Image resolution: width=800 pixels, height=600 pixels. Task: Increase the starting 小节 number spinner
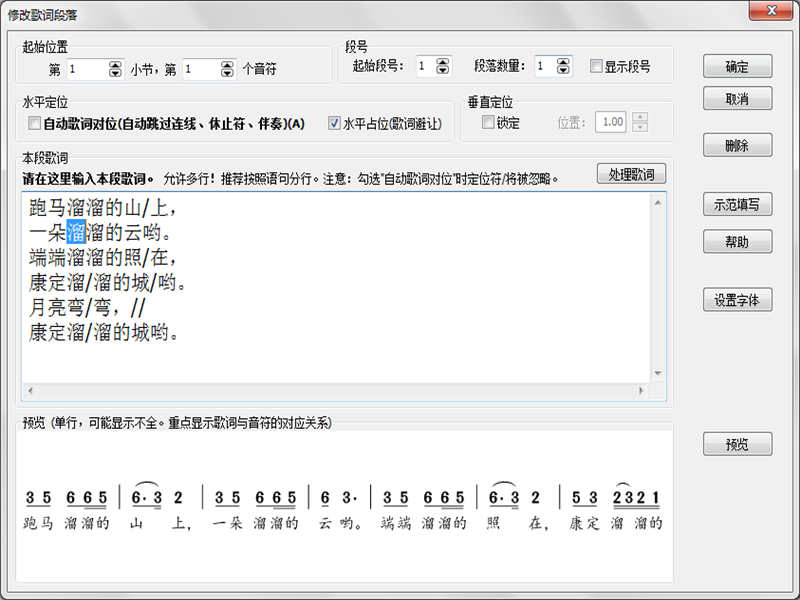[x=116, y=64]
